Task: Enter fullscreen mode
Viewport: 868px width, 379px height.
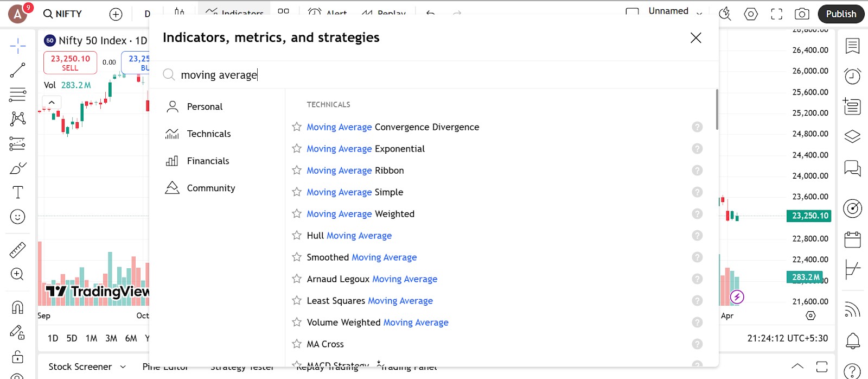Action: point(777,14)
